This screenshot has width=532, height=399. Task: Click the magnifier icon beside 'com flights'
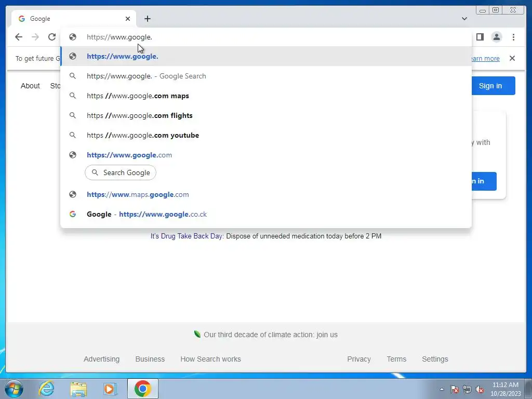coord(73,115)
